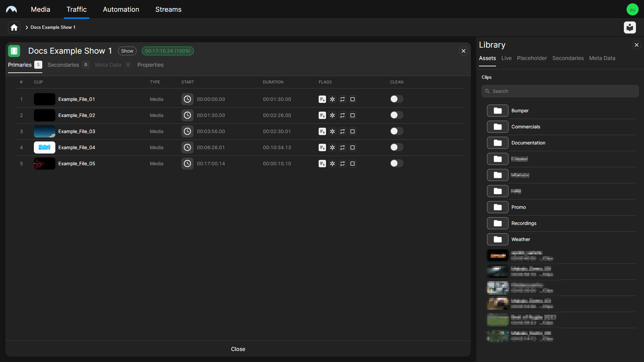644x362 pixels.
Task: Click the autofollow flag icon on Example_File_03
Action: point(322,131)
